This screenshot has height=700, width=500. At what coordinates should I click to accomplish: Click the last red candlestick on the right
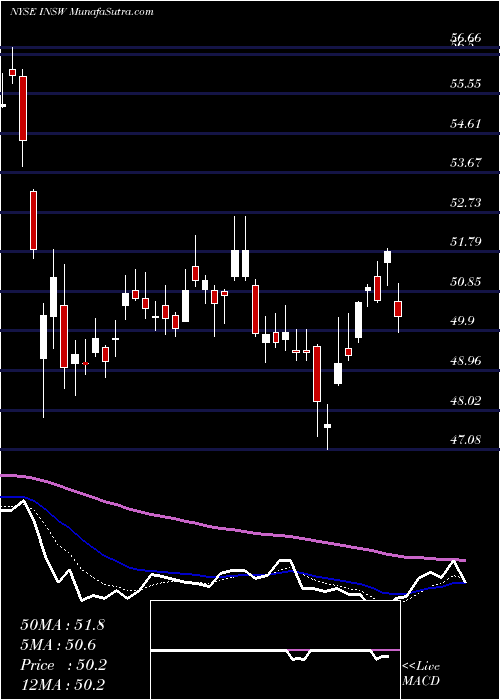click(x=398, y=308)
